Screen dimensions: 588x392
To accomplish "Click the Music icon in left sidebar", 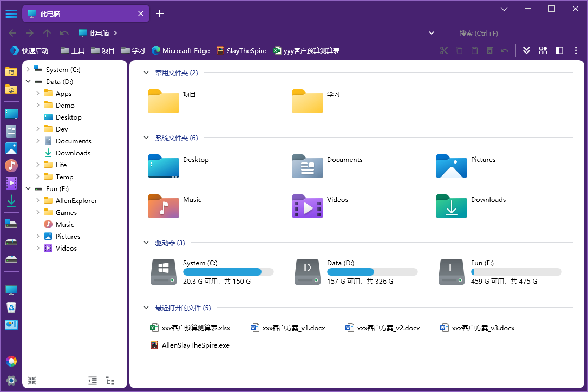I will pyautogui.click(x=11, y=166).
